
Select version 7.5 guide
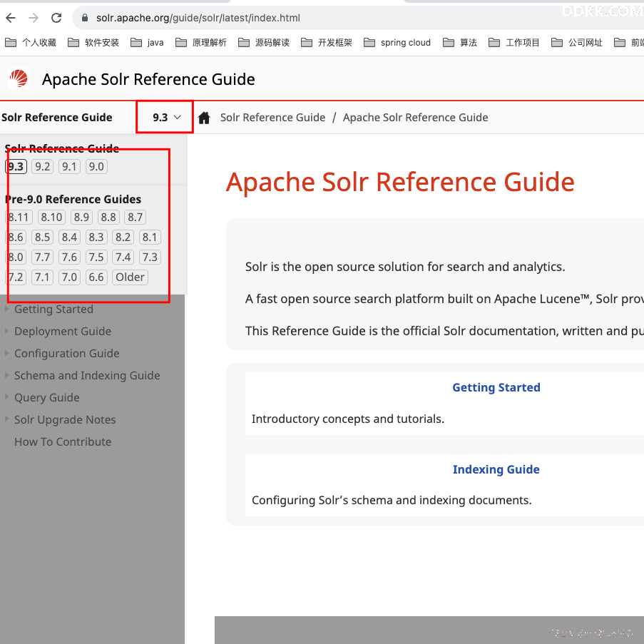click(96, 257)
